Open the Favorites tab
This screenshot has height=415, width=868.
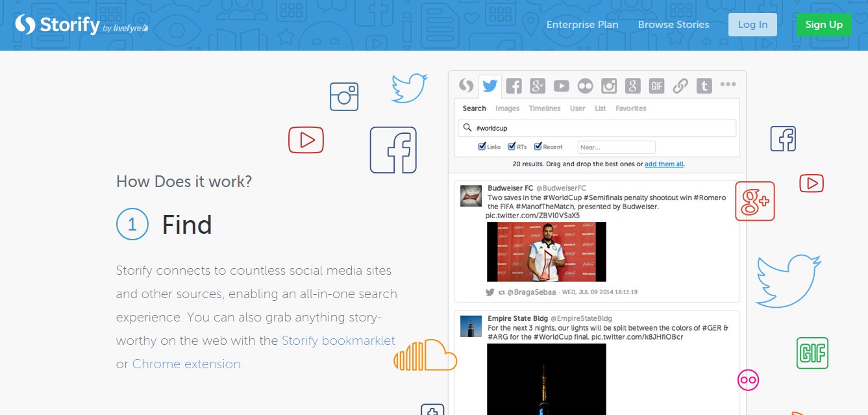(x=631, y=108)
